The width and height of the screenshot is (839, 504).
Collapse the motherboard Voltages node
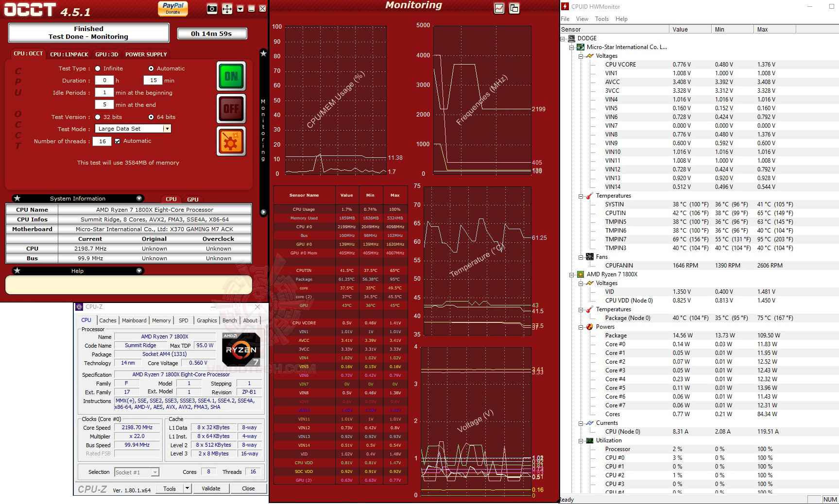(581, 56)
